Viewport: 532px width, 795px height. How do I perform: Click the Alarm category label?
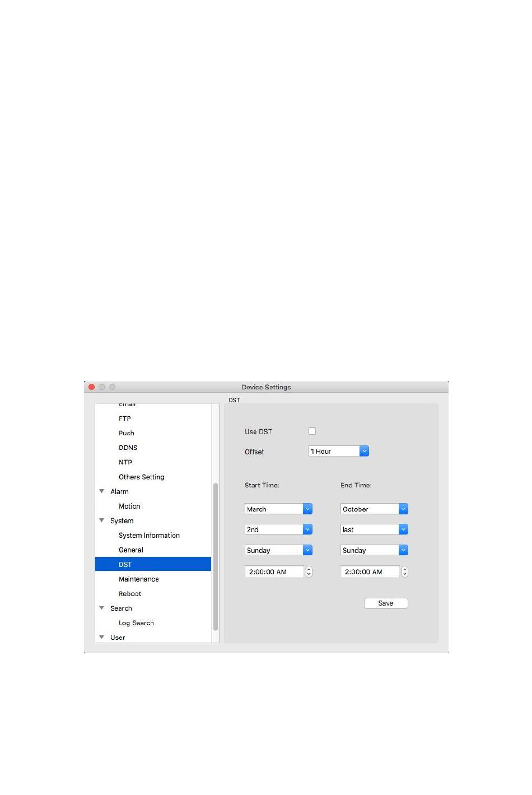pyautogui.click(x=119, y=491)
